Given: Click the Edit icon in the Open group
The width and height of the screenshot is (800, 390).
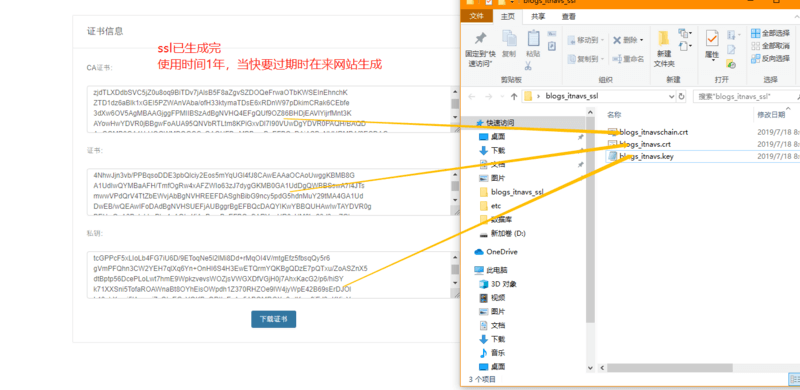Looking at the screenshot, I should [731, 50].
